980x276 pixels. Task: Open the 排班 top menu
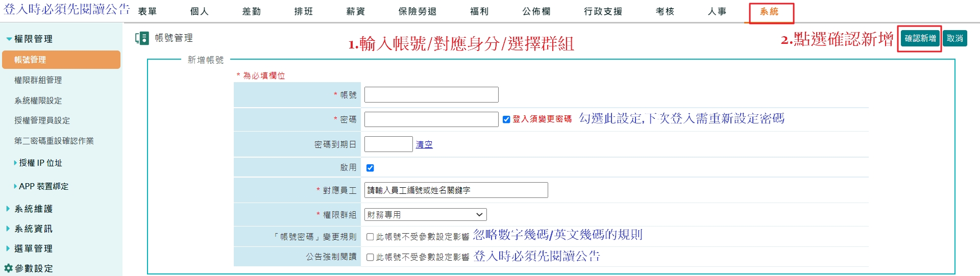coord(304,11)
